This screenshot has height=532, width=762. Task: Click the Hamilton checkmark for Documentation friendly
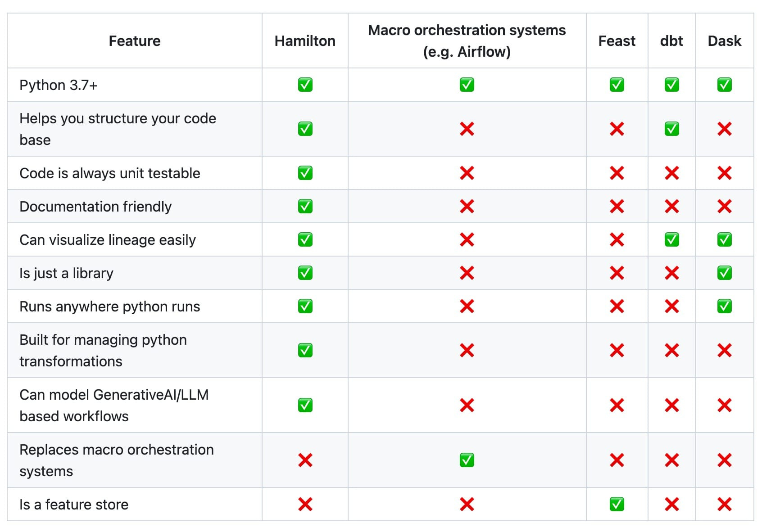(x=305, y=206)
